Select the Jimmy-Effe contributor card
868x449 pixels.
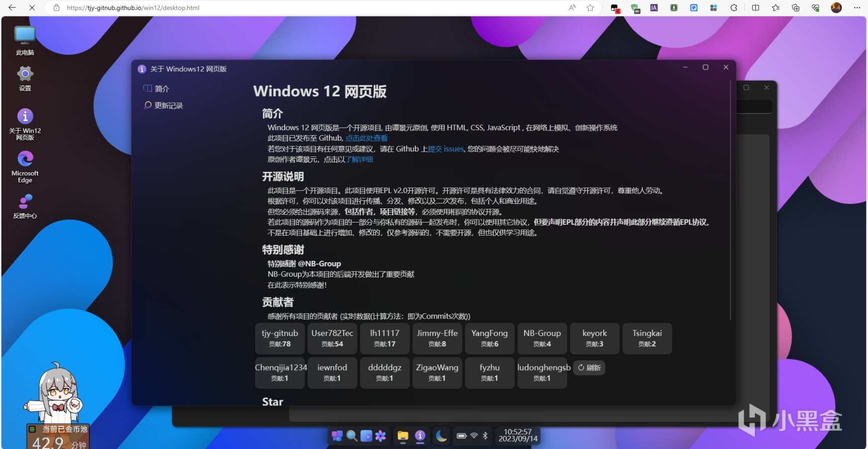point(437,339)
